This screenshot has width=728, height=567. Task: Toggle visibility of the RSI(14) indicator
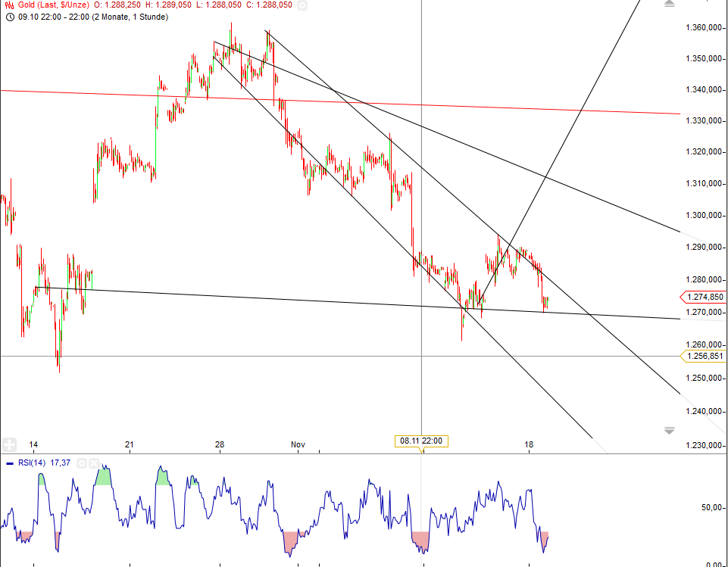point(82,463)
